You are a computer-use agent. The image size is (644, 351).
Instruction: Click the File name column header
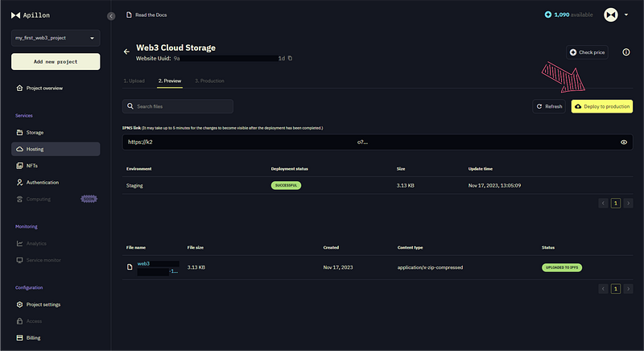136,247
